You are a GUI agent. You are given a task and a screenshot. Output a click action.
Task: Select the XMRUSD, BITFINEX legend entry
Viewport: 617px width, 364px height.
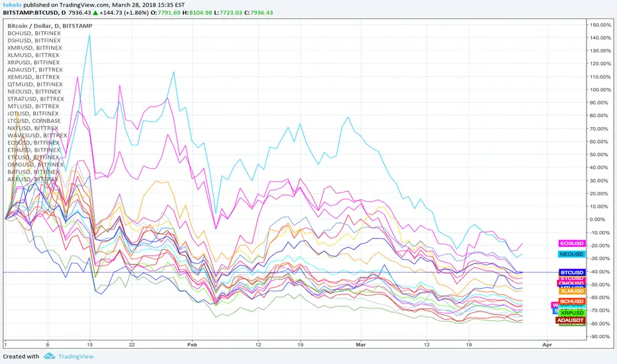click(34, 48)
